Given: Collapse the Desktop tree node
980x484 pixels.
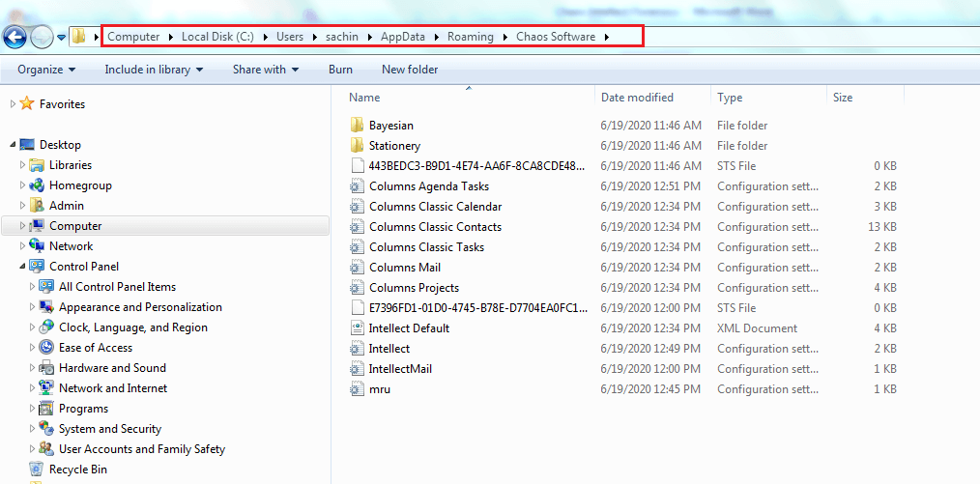Looking at the screenshot, I should 14,145.
